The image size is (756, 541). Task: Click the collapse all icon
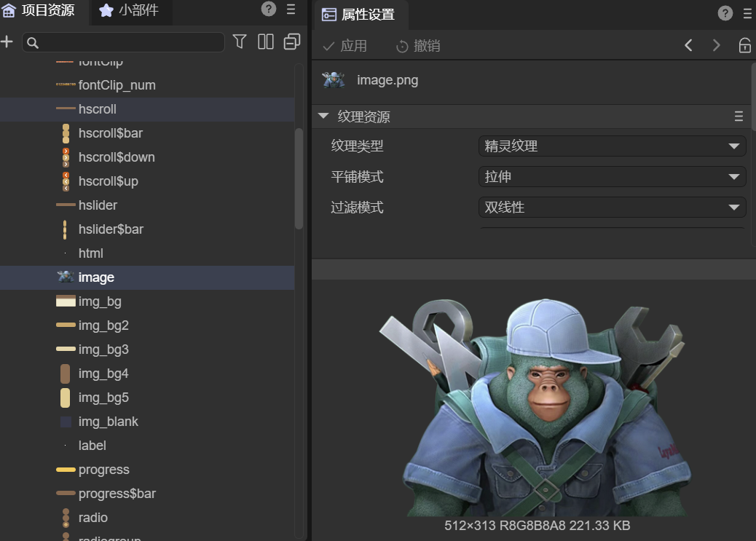coord(291,42)
